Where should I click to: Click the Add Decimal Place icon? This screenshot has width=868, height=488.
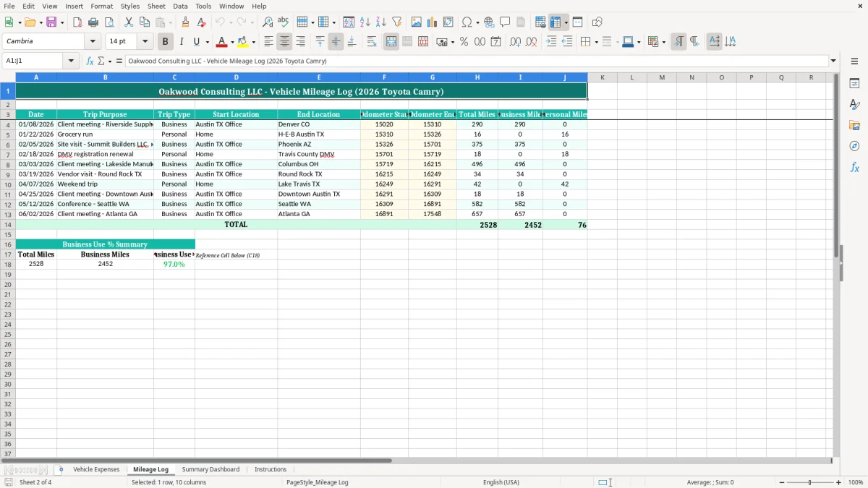tap(516, 42)
